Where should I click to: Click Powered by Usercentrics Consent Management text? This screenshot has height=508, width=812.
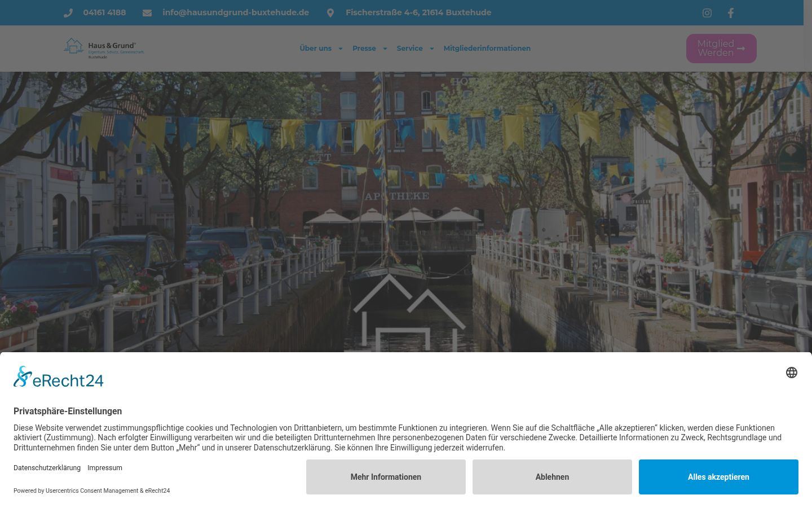coord(92,491)
